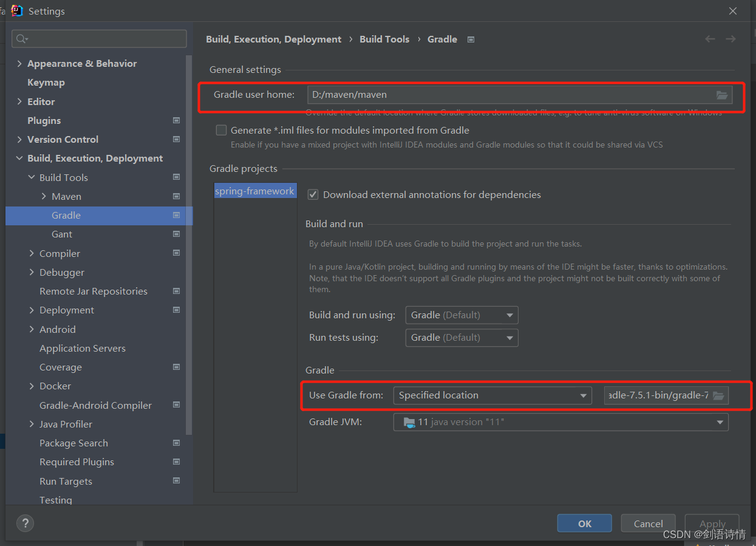Click the IntelliJ IDEA logo in title bar

point(17,11)
